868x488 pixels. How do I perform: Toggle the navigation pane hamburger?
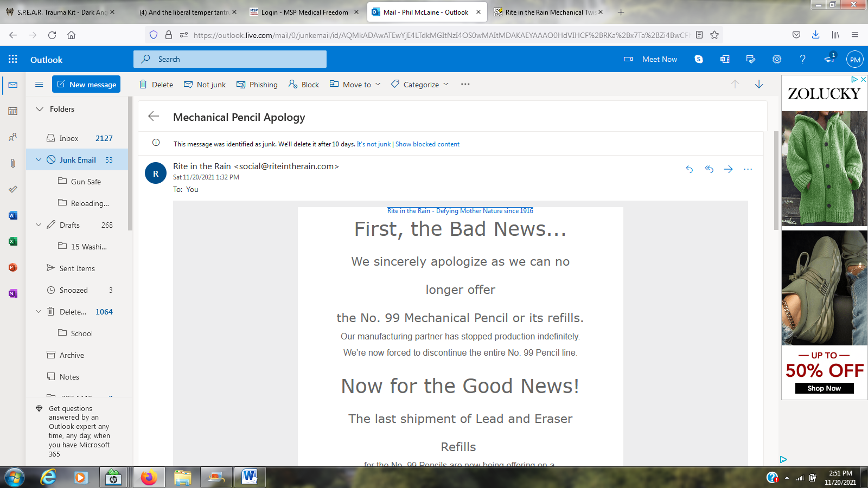(x=39, y=84)
